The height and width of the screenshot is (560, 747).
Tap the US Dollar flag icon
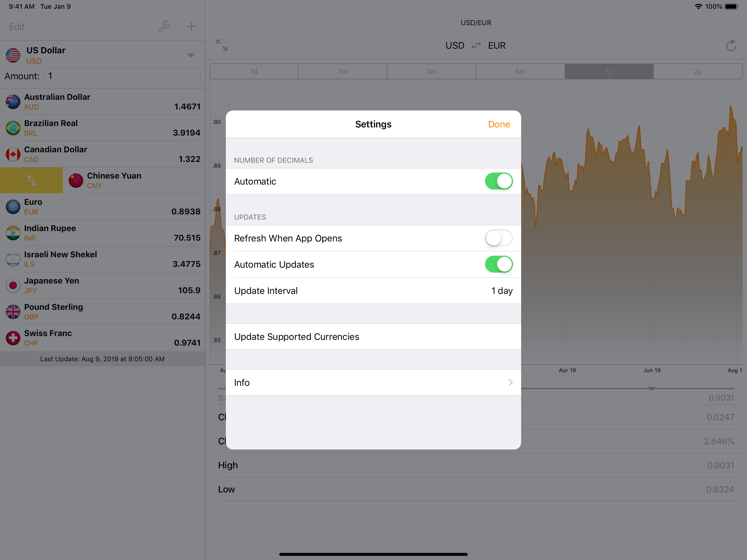coord(13,55)
